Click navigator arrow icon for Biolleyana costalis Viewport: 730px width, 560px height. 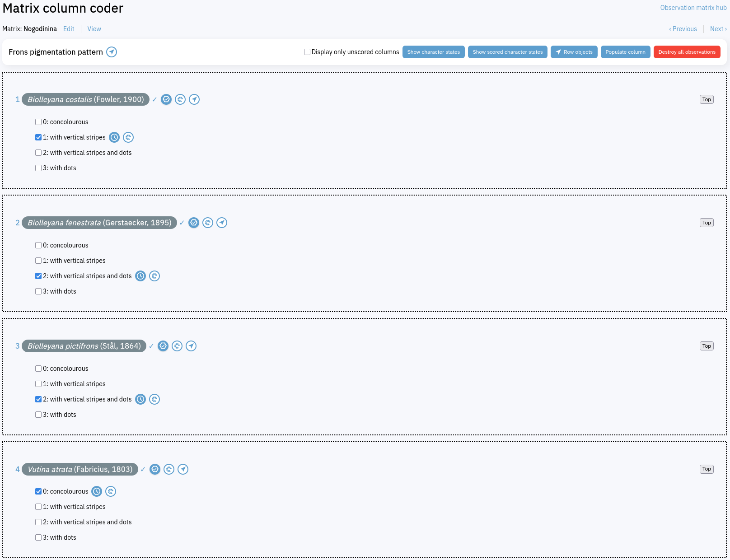point(194,99)
